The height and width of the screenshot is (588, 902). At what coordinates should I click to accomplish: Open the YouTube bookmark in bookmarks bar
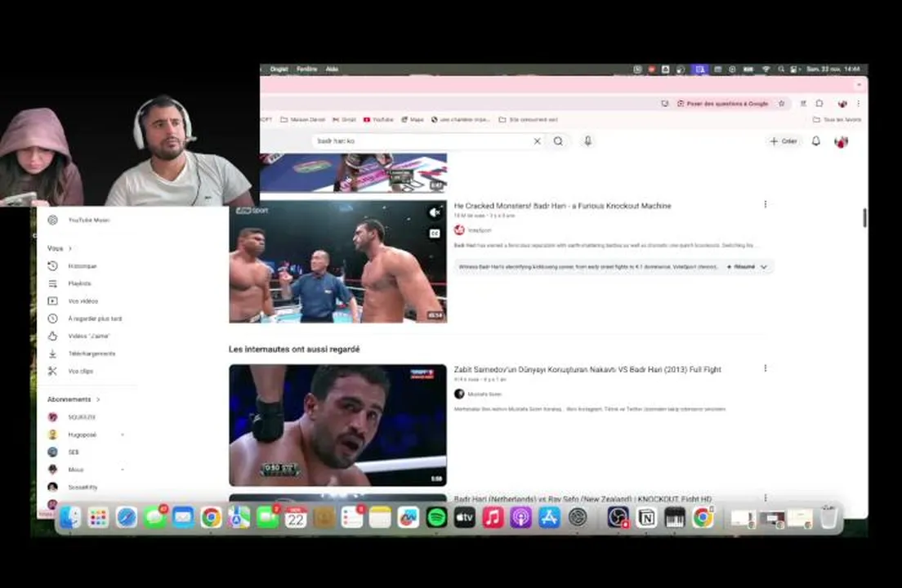tap(378, 119)
